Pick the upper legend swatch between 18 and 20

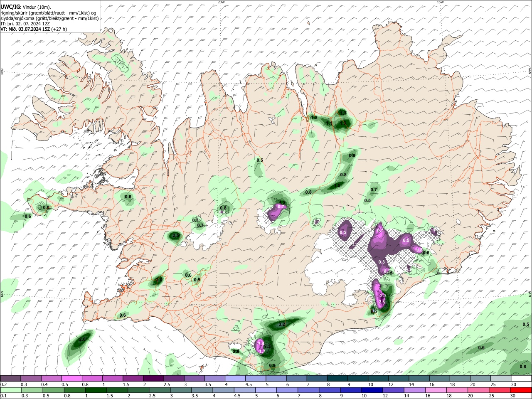(460, 379)
